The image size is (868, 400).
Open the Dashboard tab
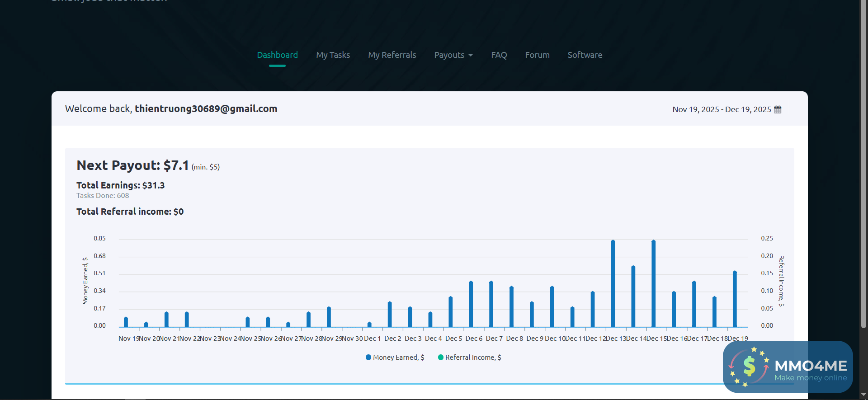277,55
